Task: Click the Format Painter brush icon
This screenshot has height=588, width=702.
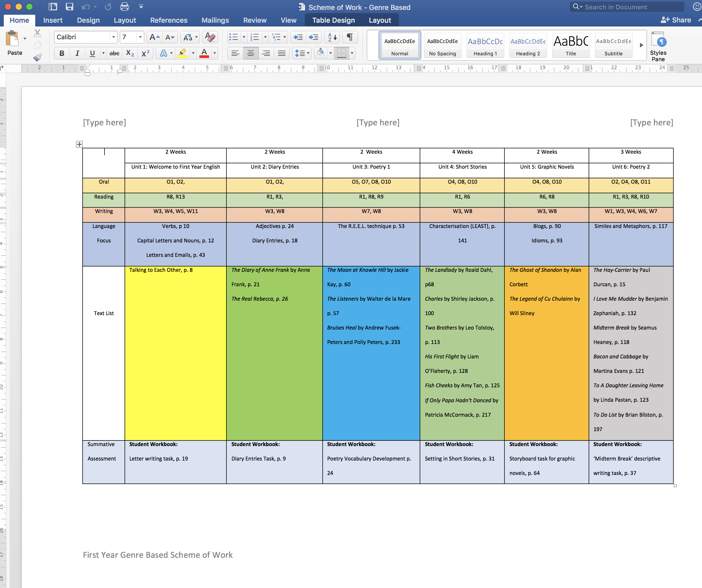Action: coord(37,57)
